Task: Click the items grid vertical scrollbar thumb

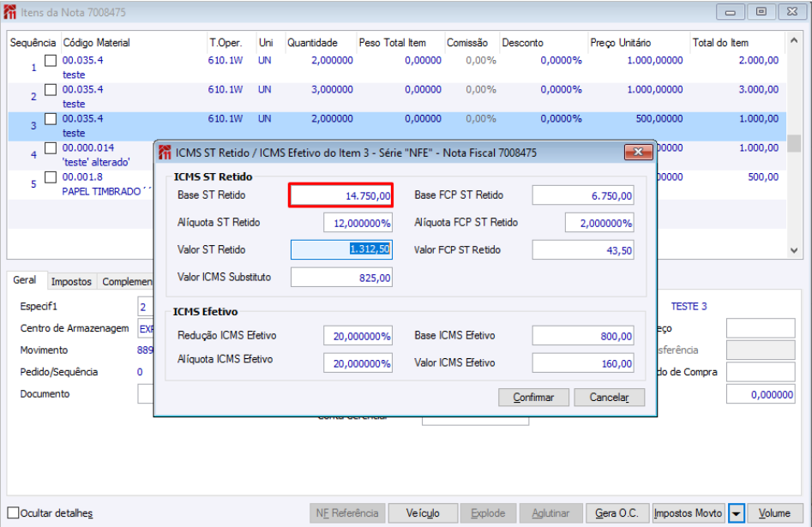Action: pos(794,143)
